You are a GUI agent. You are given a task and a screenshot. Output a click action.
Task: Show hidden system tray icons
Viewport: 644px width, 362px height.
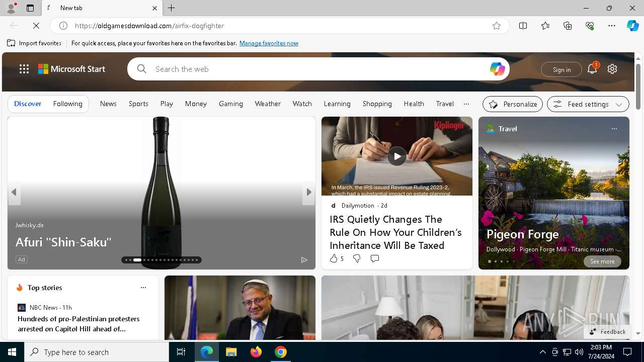(542, 352)
